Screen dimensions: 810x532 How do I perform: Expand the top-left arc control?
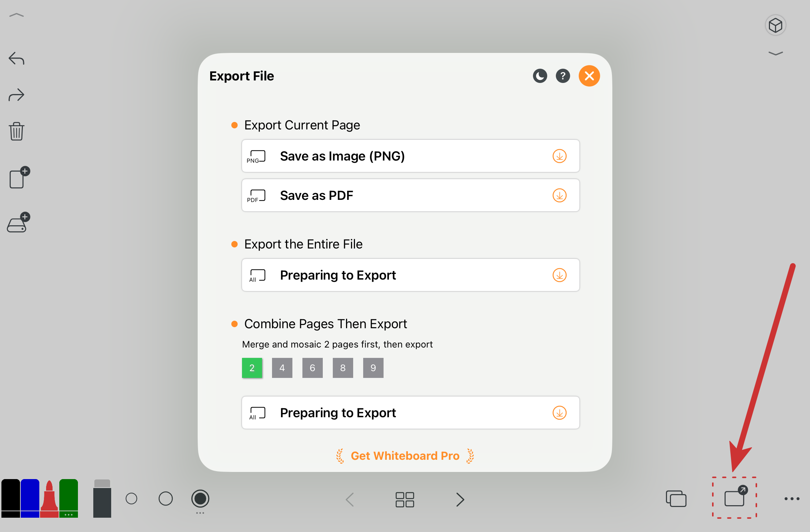pyautogui.click(x=16, y=15)
